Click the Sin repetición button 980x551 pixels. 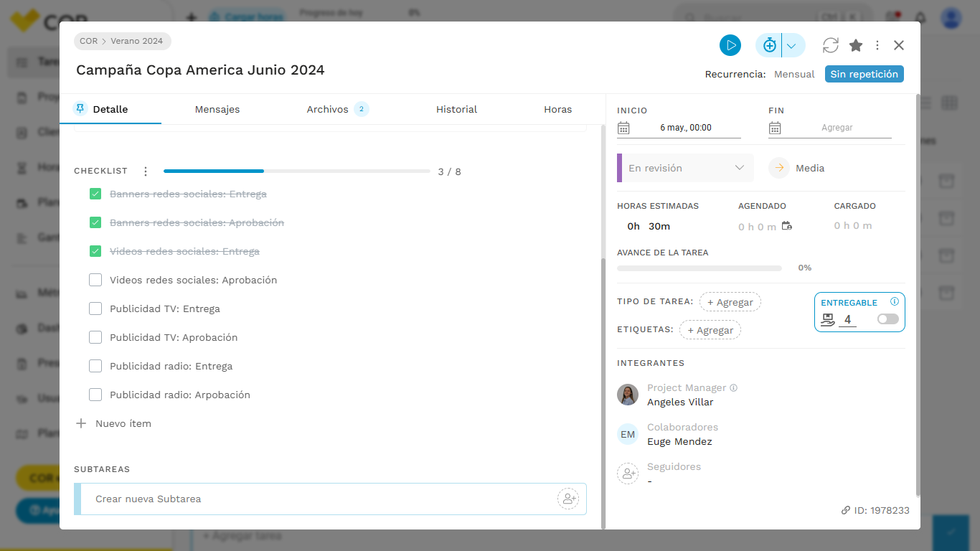864,74
